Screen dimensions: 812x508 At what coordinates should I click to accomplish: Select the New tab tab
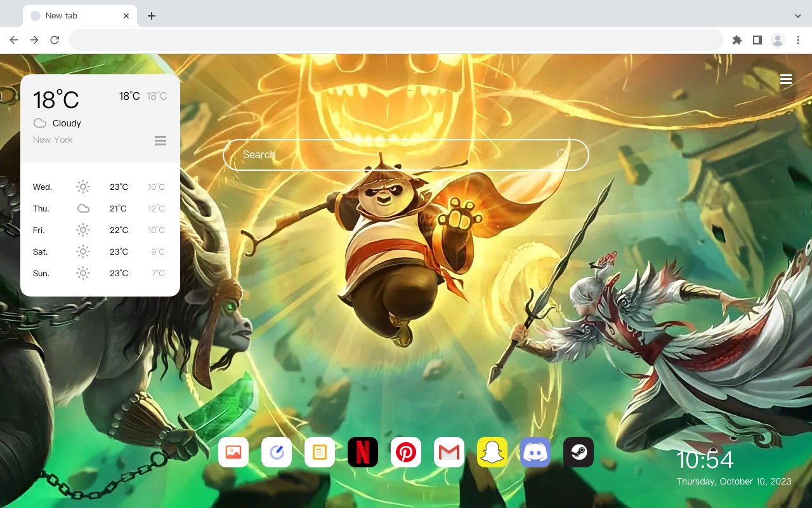point(80,16)
